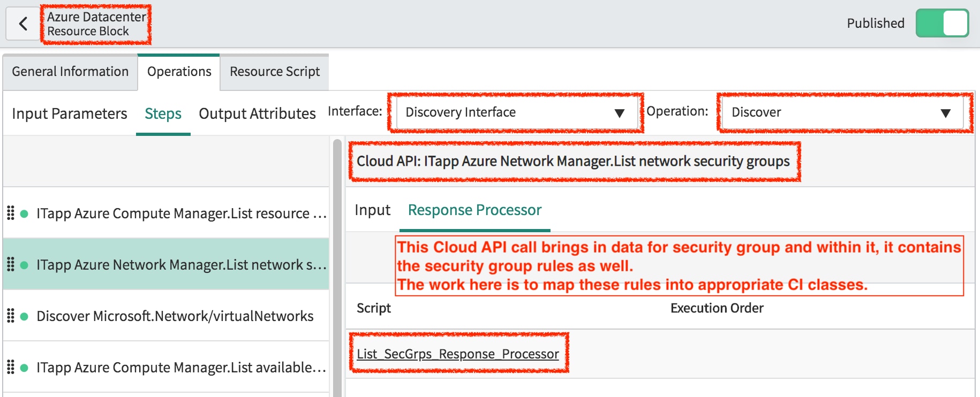Select step ITapp Azure Compute Manager.List available
Screen dimensions: 980x397
coord(166,367)
